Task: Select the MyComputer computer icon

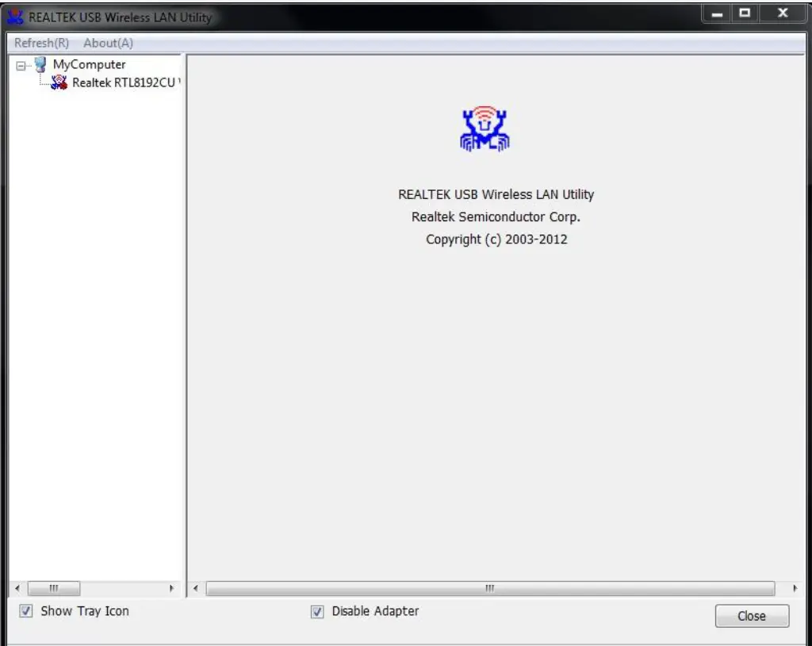Action: pyautogui.click(x=40, y=65)
